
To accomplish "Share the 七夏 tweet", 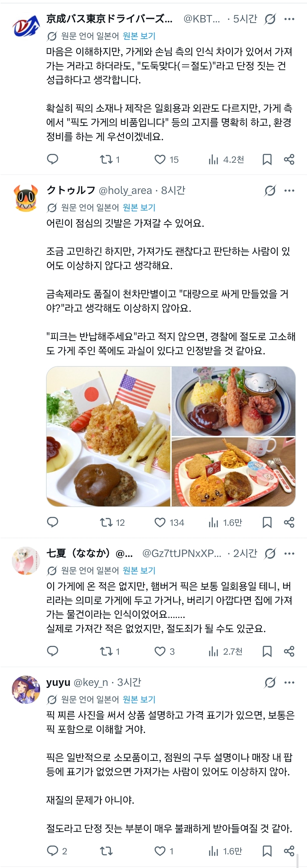I will [x=289, y=651].
